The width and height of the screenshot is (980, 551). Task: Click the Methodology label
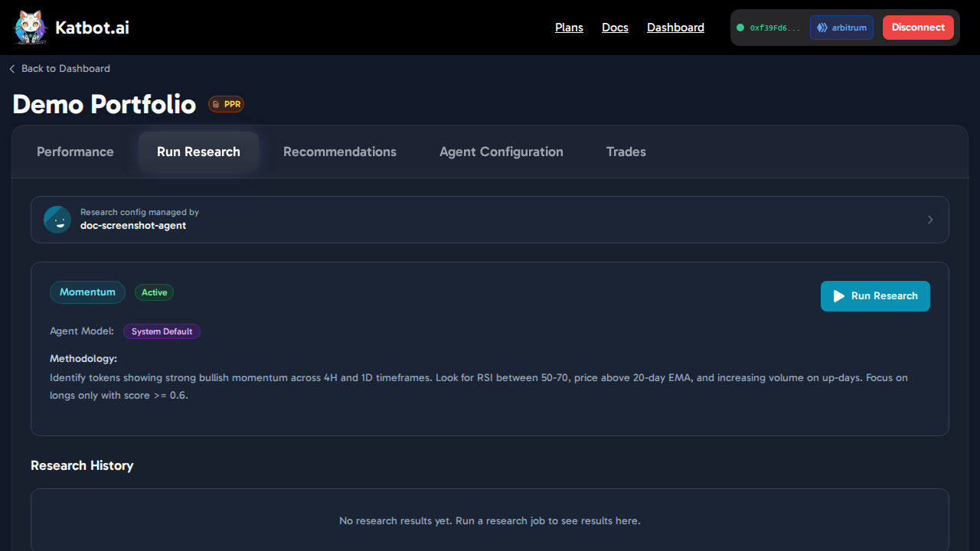click(x=83, y=358)
